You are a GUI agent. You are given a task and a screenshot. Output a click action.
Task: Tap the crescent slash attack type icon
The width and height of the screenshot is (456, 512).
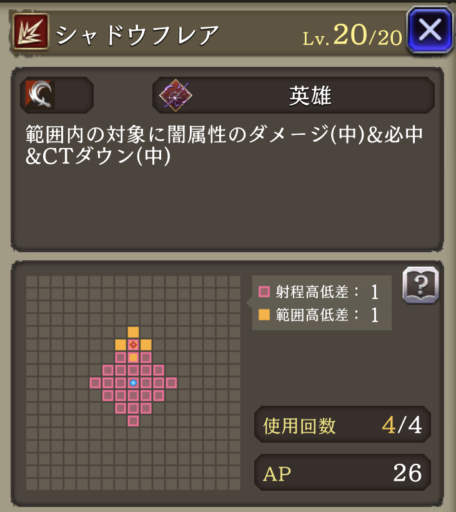pyautogui.click(x=40, y=95)
